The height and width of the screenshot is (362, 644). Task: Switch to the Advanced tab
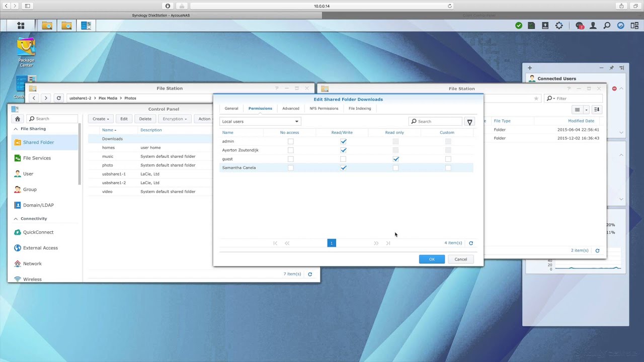pyautogui.click(x=291, y=108)
